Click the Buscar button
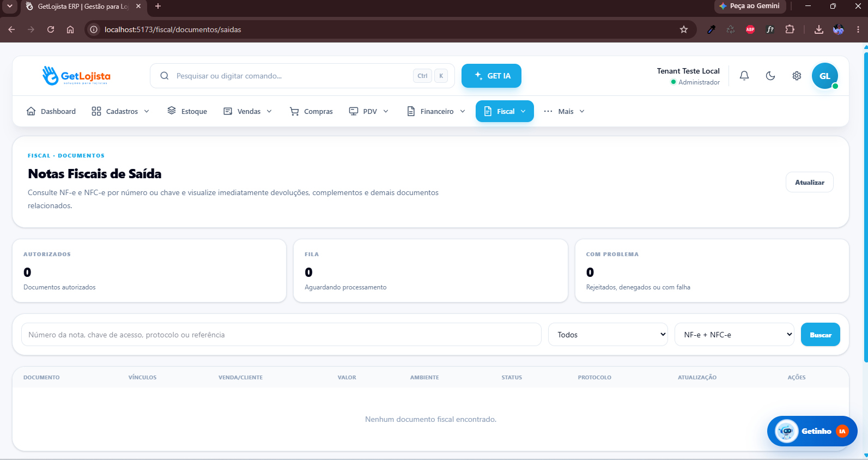The height and width of the screenshot is (460, 868). click(x=820, y=335)
